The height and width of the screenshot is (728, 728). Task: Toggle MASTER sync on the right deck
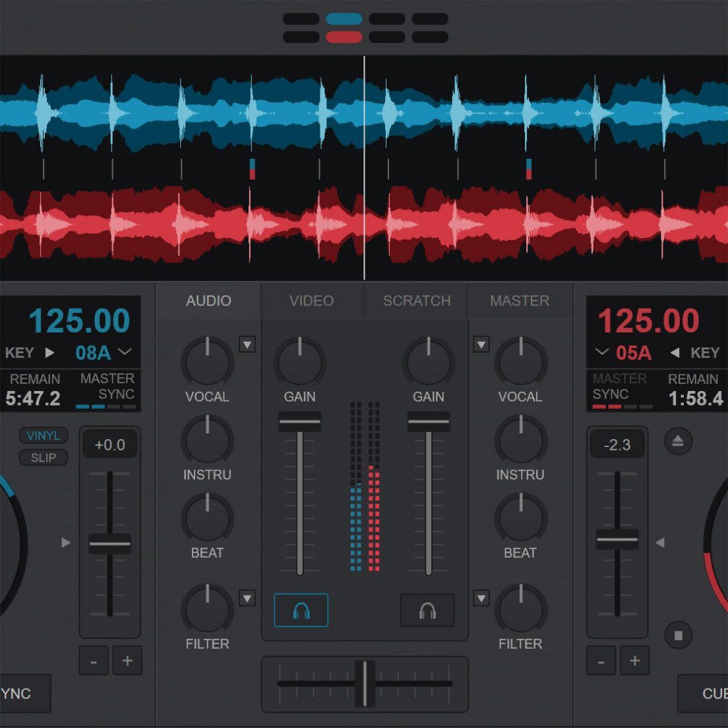pos(619,386)
